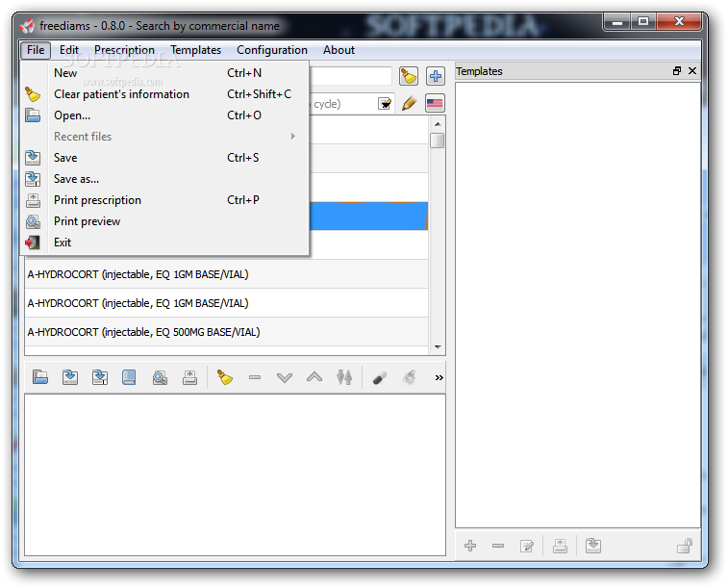Click the drug list scrollbar thumb
Screen dimensions: 728x588
click(x=437, y=141)
